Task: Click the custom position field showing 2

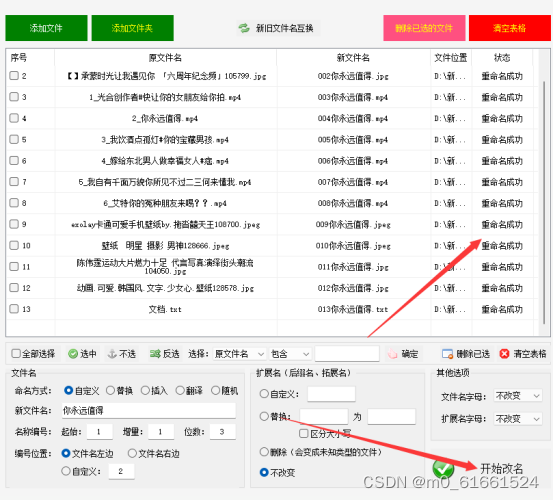Action: pos(122,471)
